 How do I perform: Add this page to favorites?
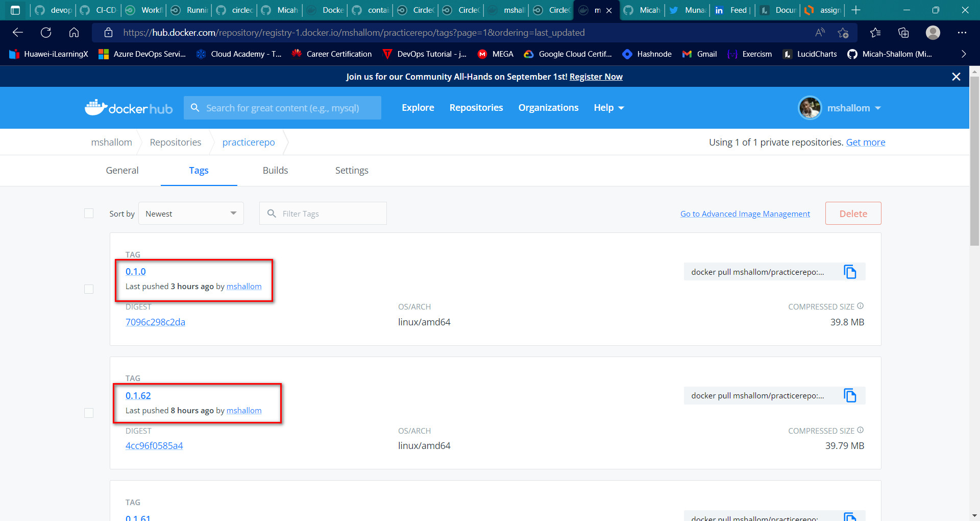(x=843, y=33)
